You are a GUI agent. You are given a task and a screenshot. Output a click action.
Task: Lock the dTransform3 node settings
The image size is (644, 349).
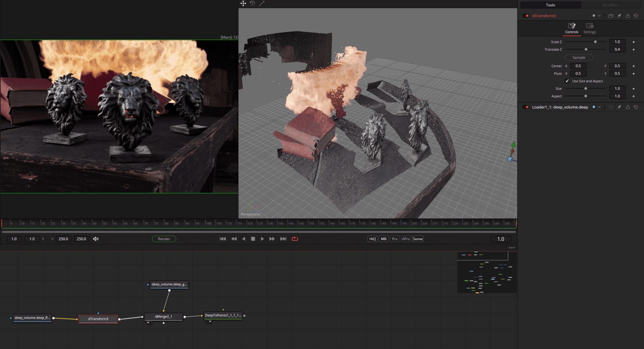point(628,16)
